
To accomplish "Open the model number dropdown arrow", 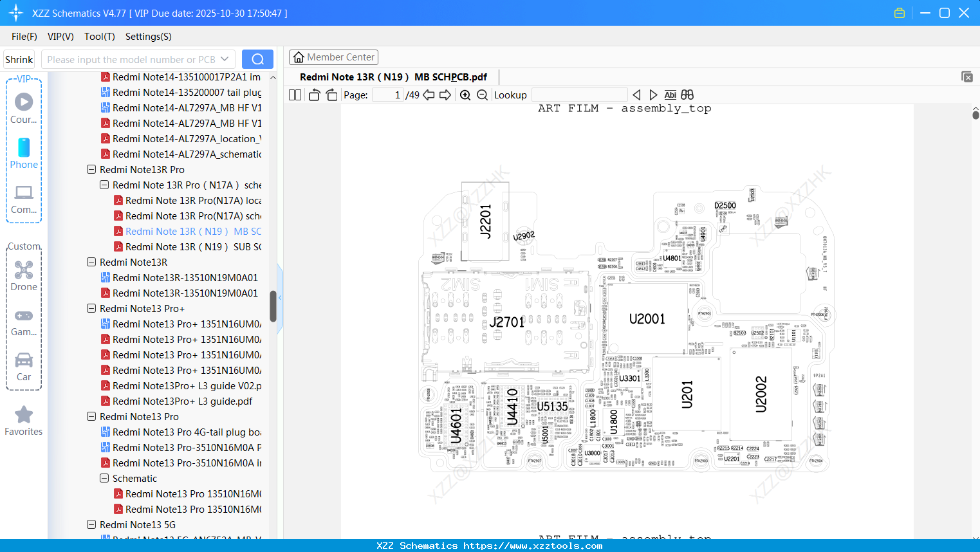I will point(223,59).
